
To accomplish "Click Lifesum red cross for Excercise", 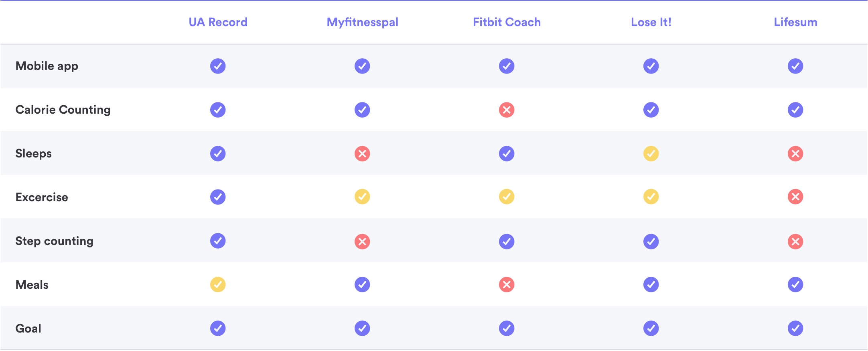I will (795, 197).
